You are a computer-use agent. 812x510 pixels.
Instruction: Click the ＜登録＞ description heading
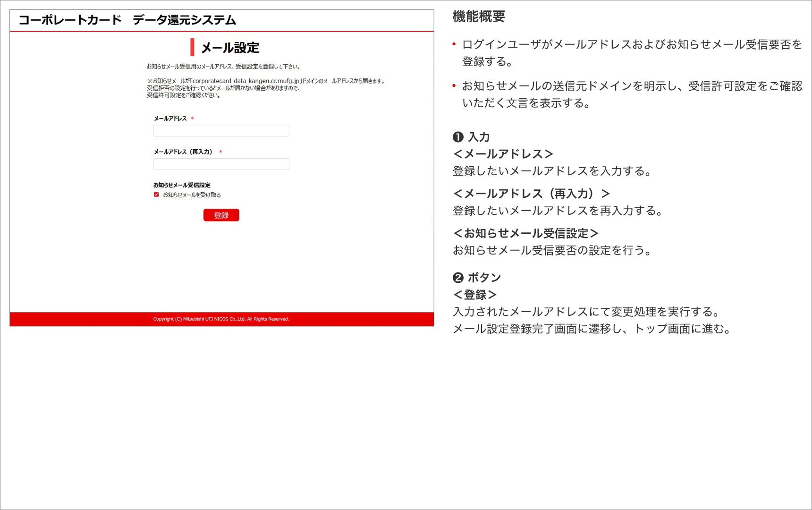point(474,295)
